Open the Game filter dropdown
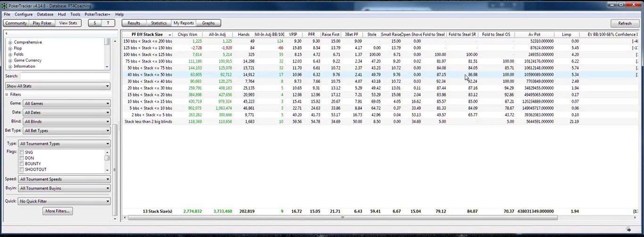Image resolution: width=644 pixels, height=237 pixels. tap(66, 103)
